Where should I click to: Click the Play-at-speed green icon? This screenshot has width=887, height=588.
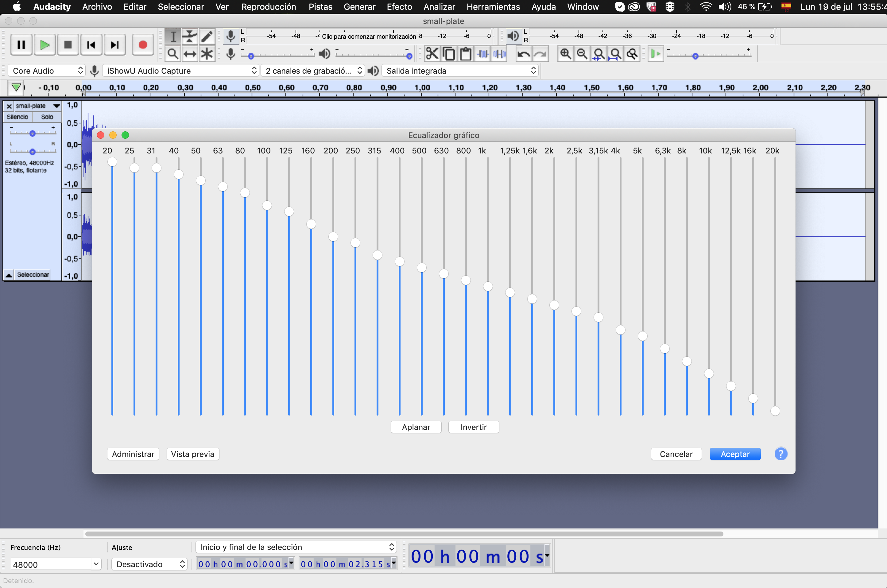656,54
